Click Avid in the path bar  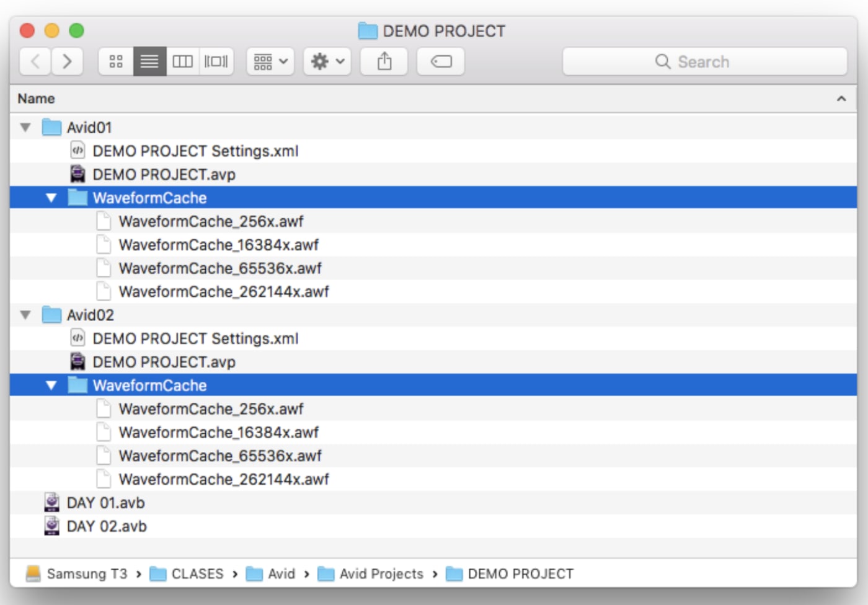point(281,574)
